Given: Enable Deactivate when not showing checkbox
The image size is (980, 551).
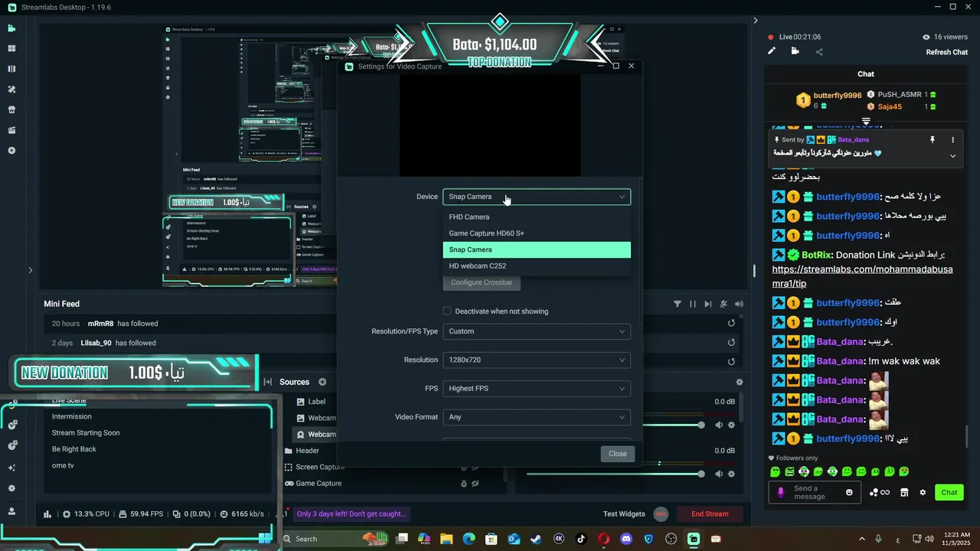Looking at the screenshot, I should pyautogui.click(x=447, y=311).
